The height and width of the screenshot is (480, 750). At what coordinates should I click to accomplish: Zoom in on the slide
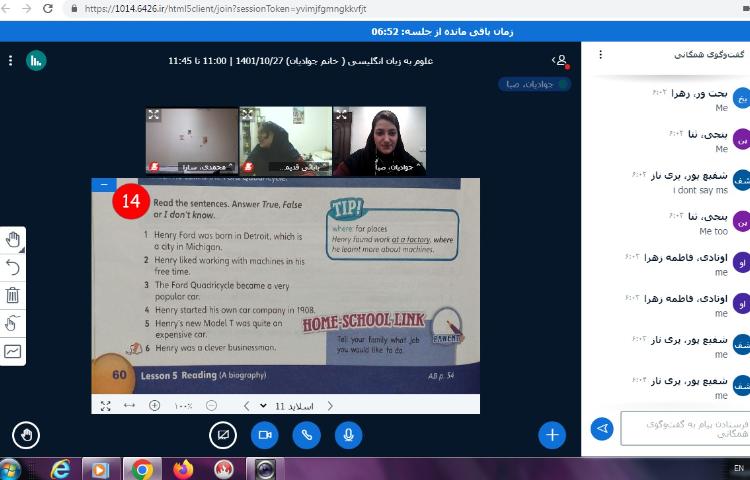point(154,405)
